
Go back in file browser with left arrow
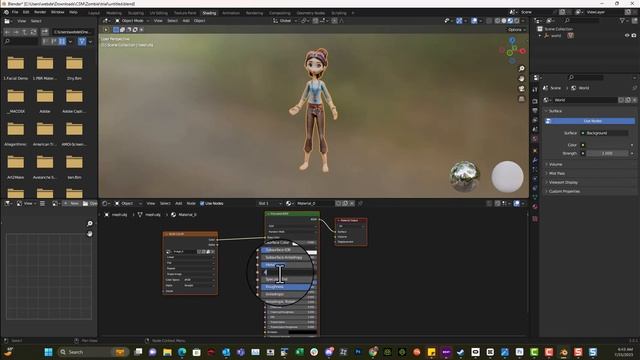tap(7, 32)
